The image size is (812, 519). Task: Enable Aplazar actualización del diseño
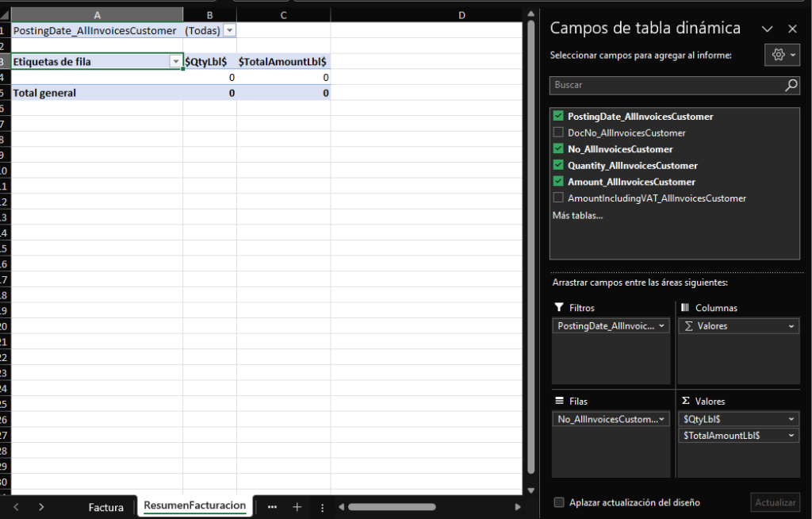pos(559,502)
